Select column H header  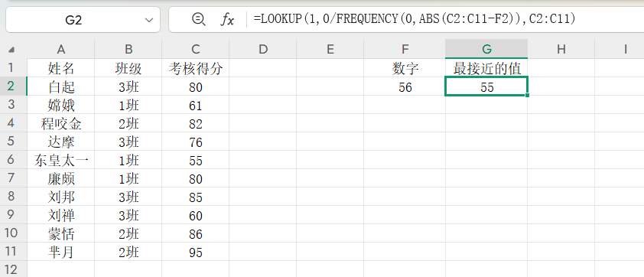click(x=561, y=49)
